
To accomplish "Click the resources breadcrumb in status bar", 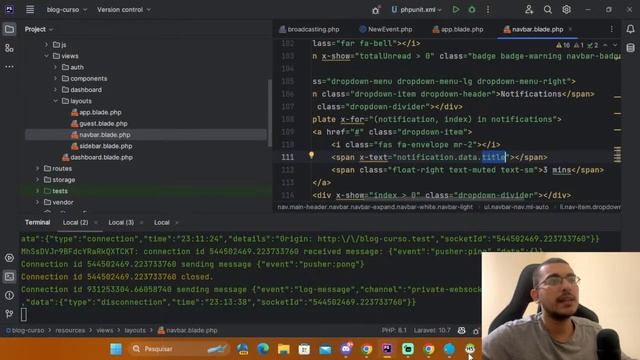I will [70, 330].
